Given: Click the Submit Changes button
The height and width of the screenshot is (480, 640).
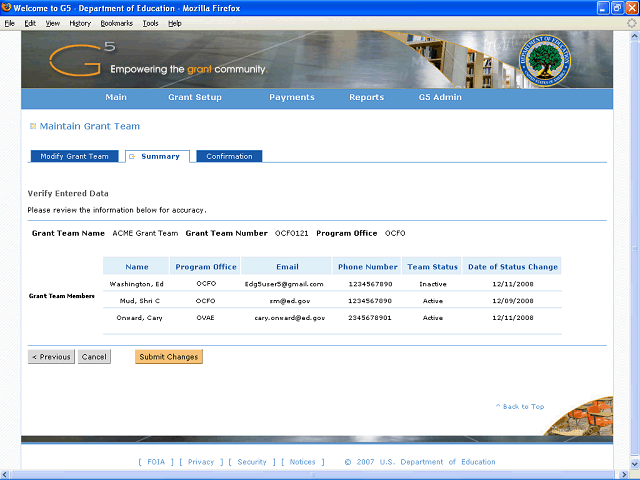Looking at the screenshot, I should [169, 357].
